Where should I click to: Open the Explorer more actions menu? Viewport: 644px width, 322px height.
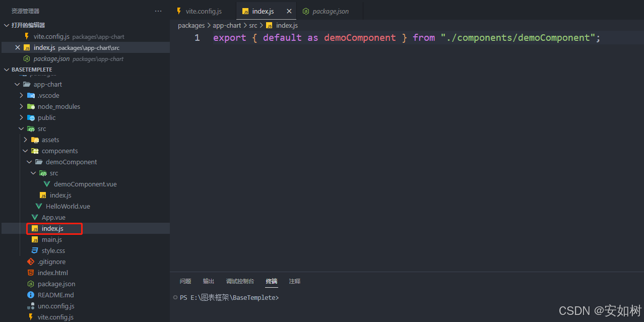[158, 11]
